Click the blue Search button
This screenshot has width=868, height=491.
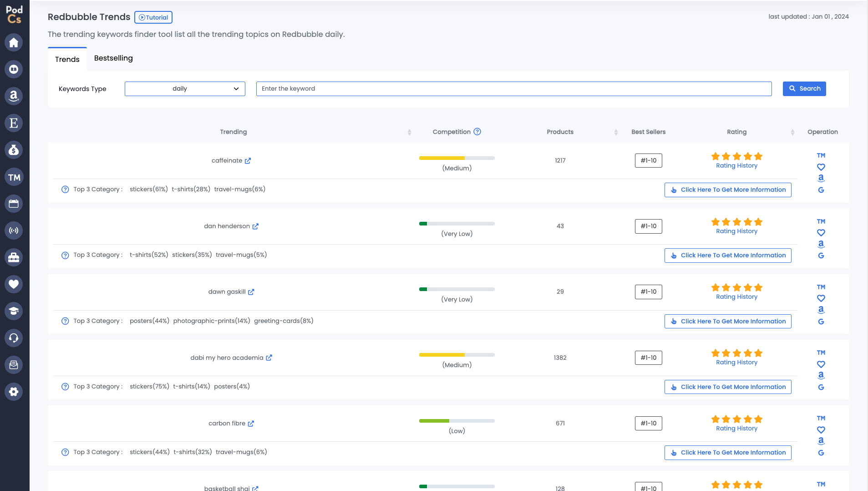click(x=804, y=89)
